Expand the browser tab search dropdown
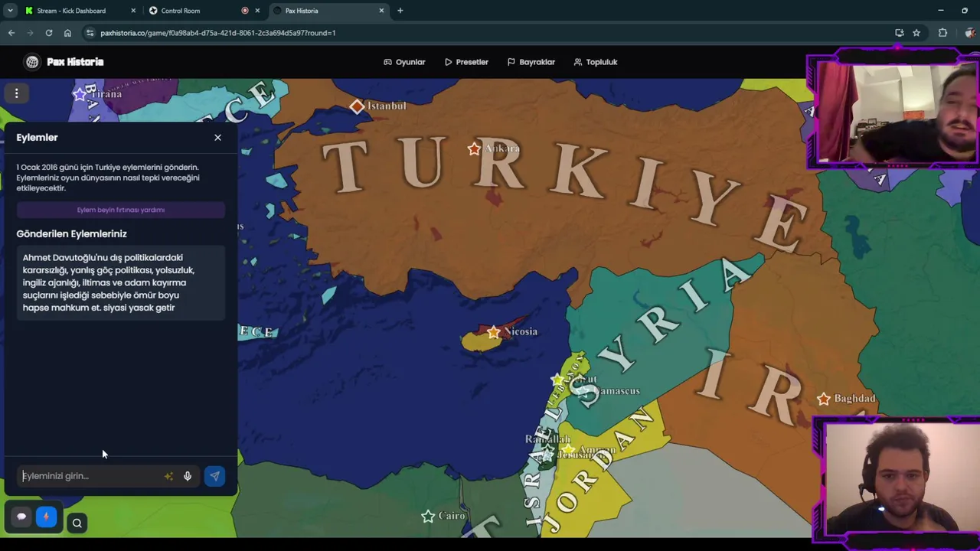The width and height of the screenshot is (980, 551). 10,11
